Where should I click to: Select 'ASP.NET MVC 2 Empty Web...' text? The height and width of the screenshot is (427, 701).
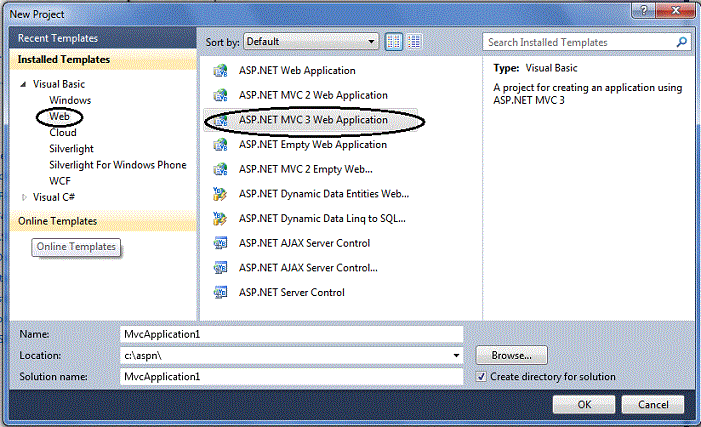[305, 169]
